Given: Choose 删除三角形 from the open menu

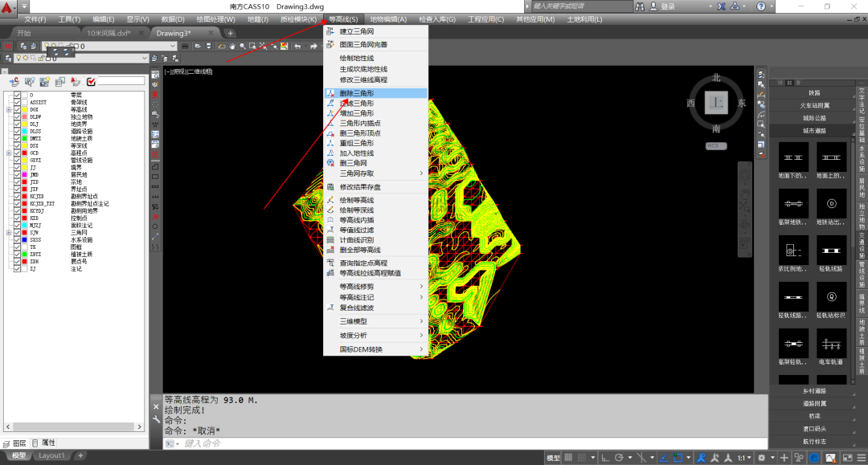Looking at the screenshot, I should tap(375, 93).
